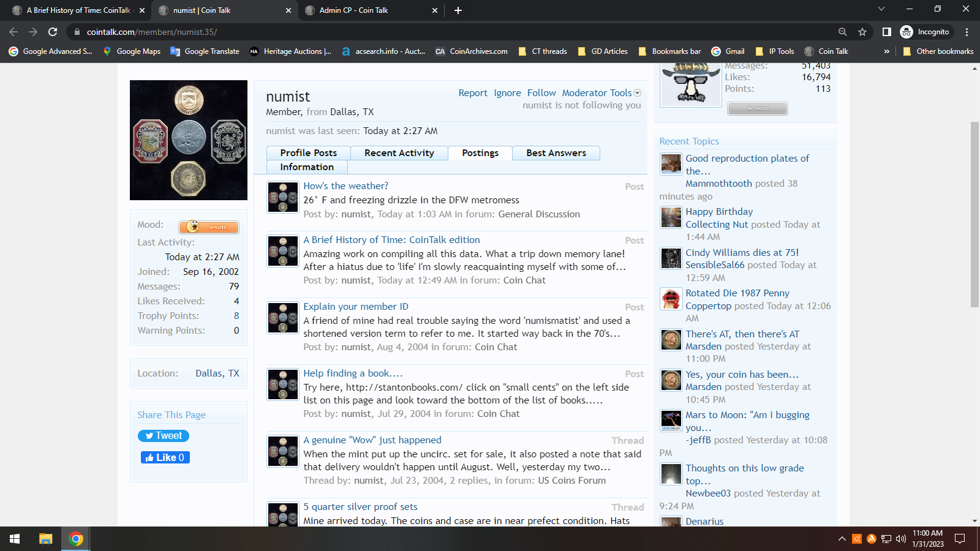
Task: Bookmark this page with the star icon
Action: click(862, 32)
